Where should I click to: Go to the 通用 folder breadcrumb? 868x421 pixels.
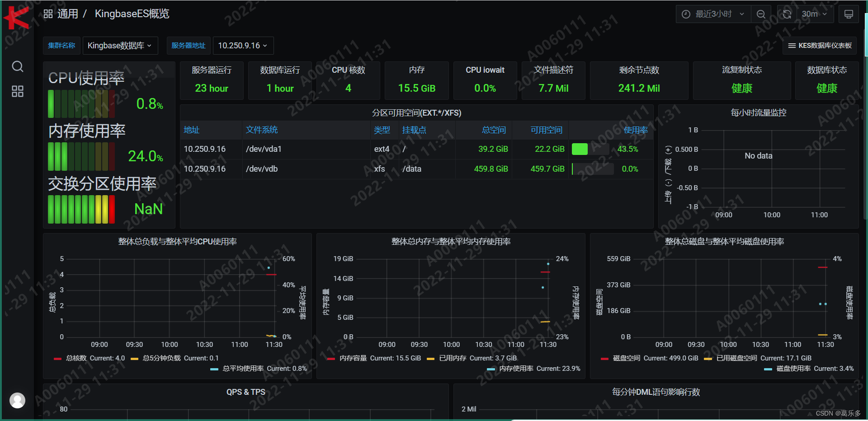pyautogui.click(x=68, y=14)
